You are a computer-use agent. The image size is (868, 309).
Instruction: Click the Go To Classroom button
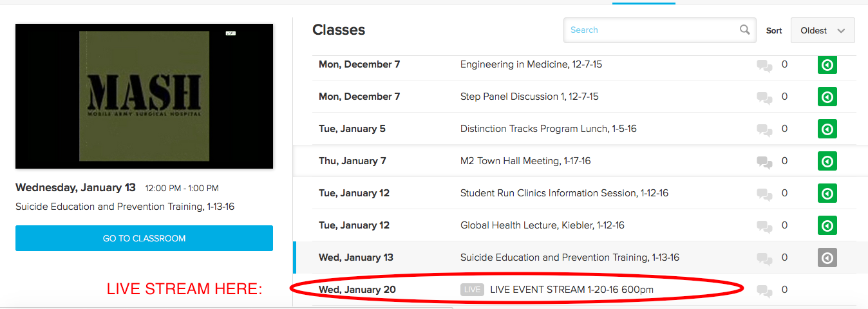[144, 238]
